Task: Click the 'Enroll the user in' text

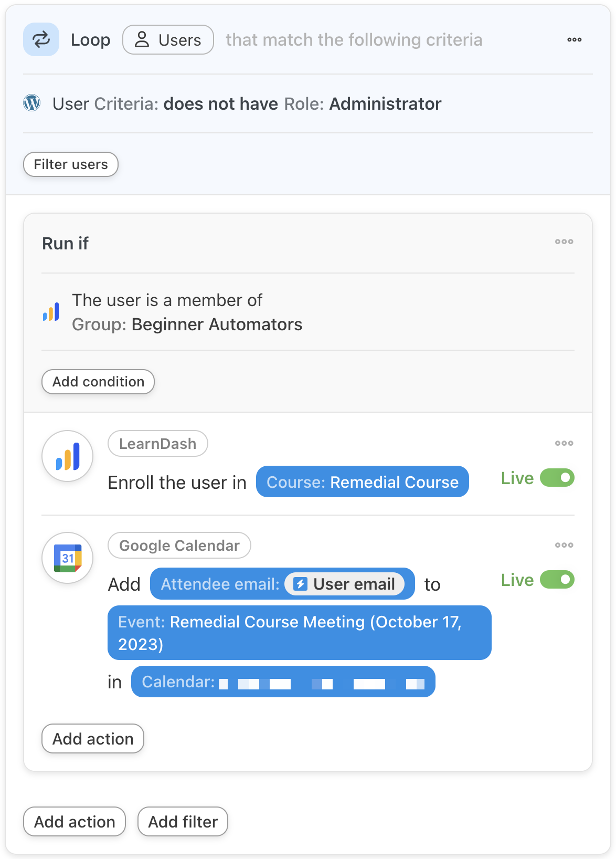Action: click(x=177, y=483)
